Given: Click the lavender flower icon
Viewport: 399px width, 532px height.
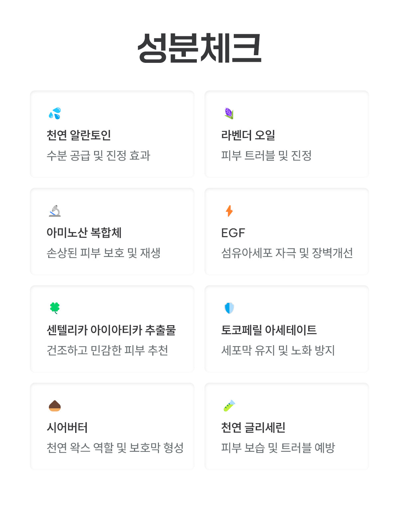Looking at the screenshot, I should pyautogui.click(x=229, y=113).
